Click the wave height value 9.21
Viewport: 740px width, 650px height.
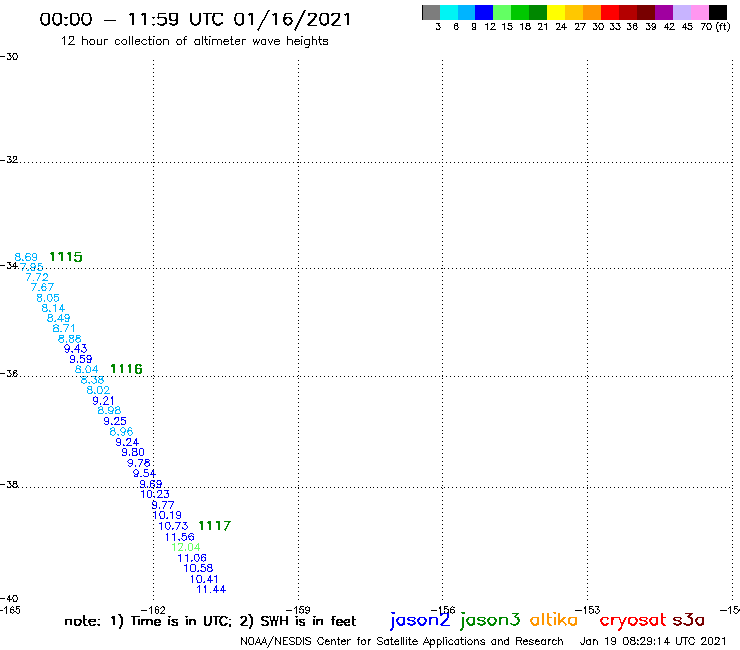click(103, 400)
